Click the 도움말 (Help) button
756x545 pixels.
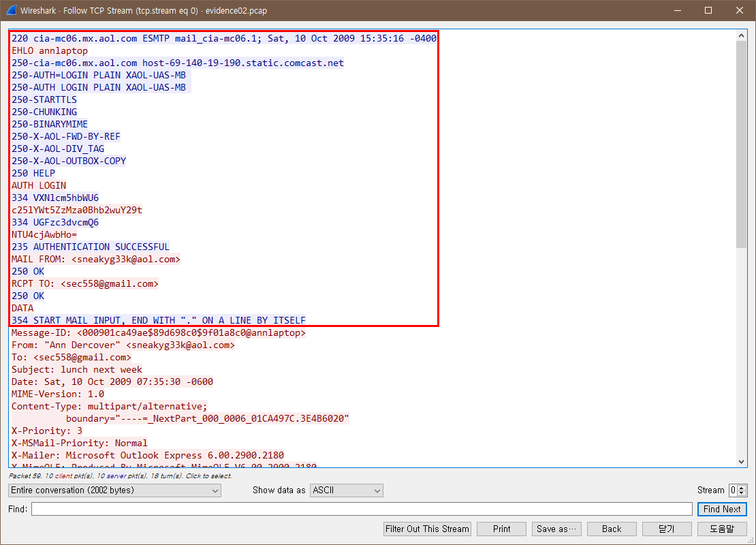coord(722,529)
